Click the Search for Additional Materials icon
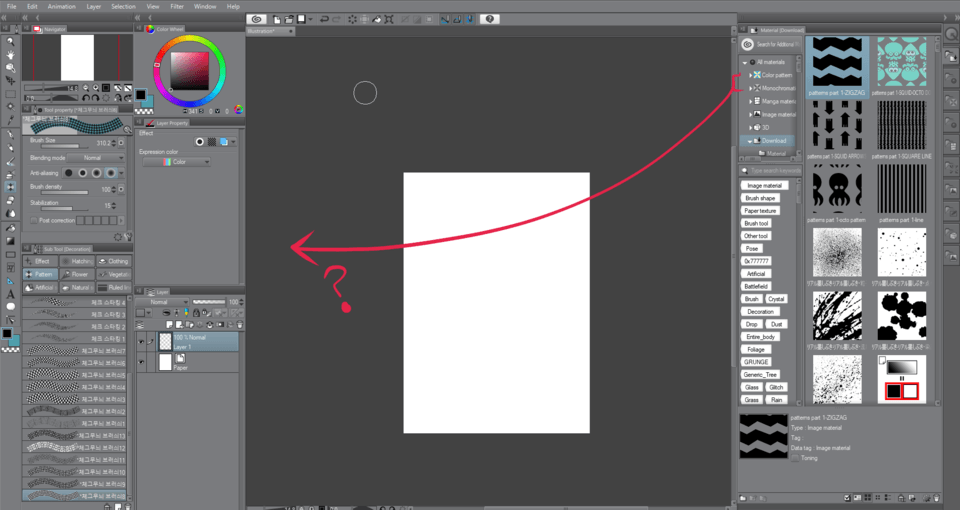960x510 pixels. (747, 44)
